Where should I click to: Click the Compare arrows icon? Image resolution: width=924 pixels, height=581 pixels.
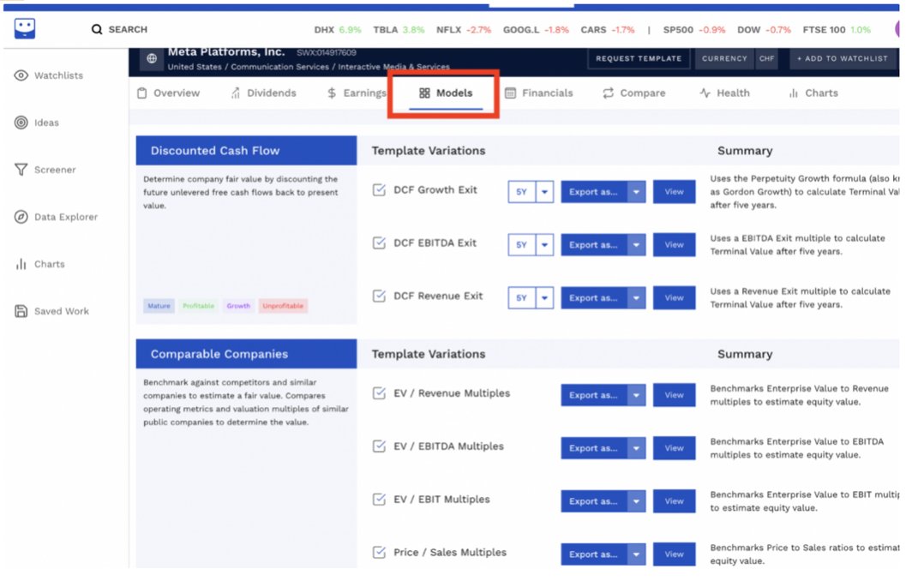pos(609,93)
